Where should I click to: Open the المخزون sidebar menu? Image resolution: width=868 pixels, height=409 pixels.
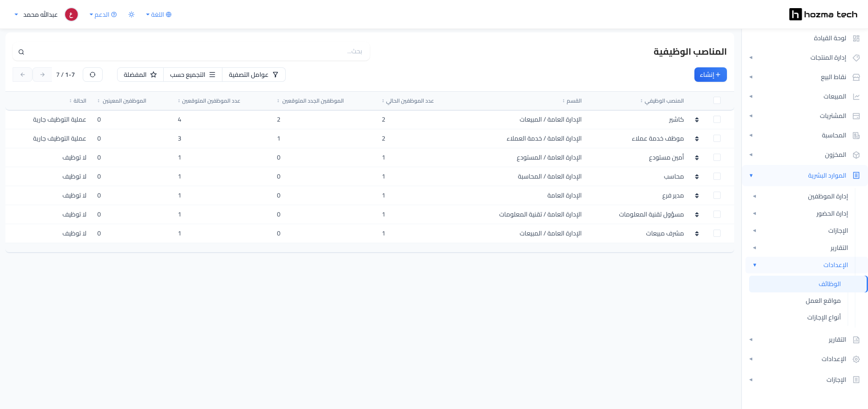pos(835,155)
